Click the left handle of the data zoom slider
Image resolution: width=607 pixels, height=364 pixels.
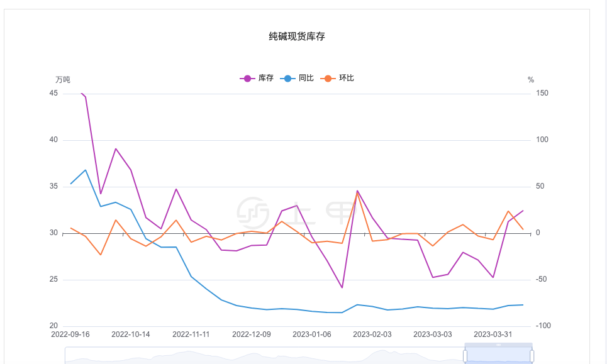[465, 355]
